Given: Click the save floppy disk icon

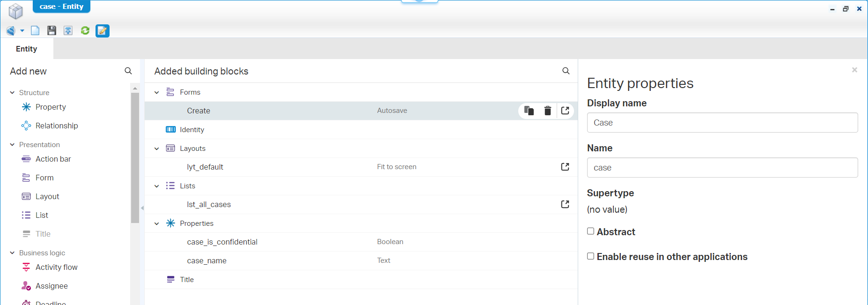Looking at the screenshot, I should (x=51, y=31).
